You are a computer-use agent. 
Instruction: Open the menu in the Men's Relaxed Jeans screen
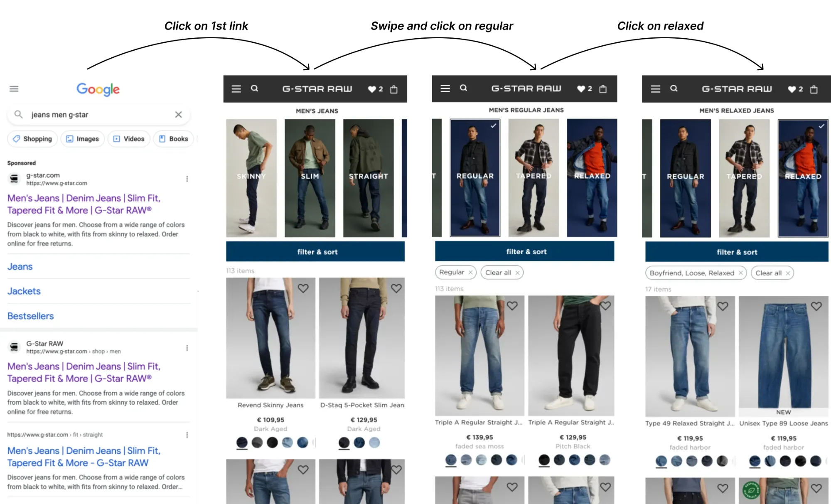click(655, 89)
